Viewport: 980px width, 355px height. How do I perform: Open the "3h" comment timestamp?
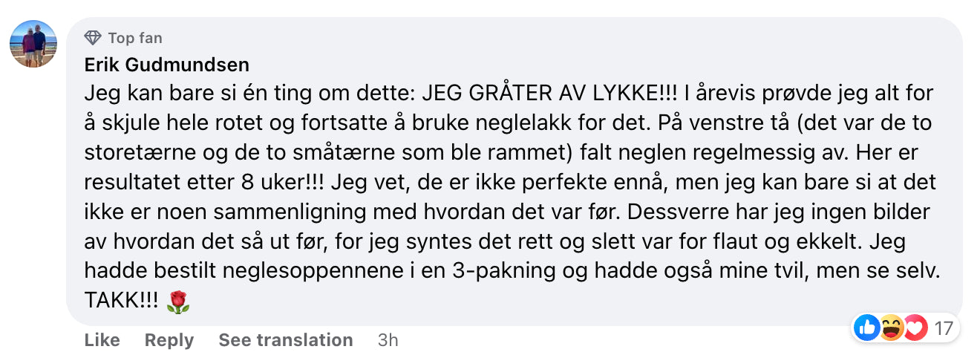tap(388, 340)
